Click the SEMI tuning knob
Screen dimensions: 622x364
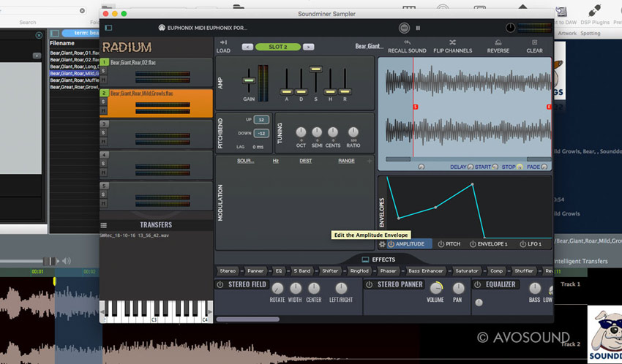pos(317,132)
